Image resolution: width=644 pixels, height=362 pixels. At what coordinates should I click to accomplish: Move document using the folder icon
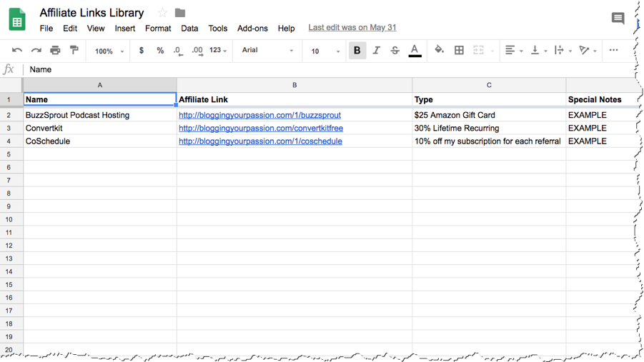coord(180,13)
